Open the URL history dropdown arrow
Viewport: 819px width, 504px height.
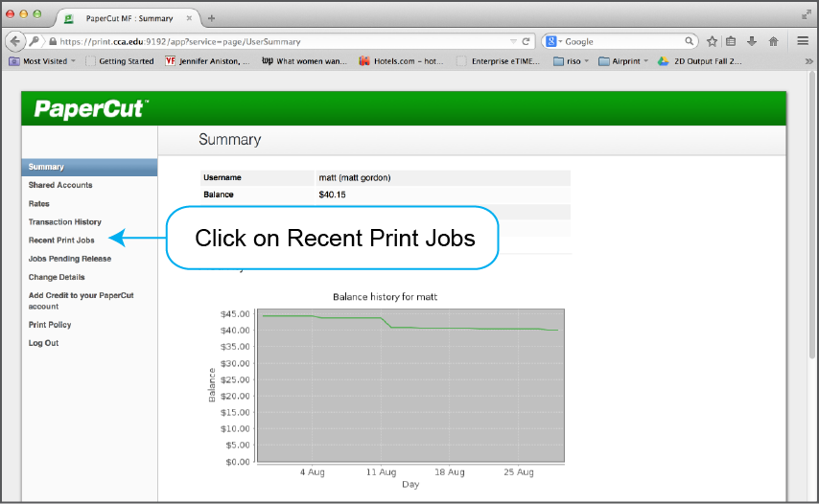513,41
